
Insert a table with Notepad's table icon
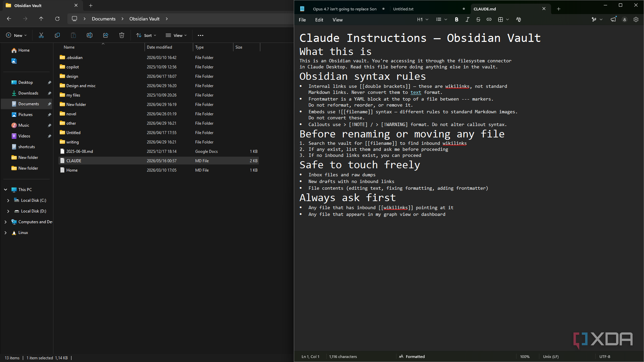click(x=501, y=19)
